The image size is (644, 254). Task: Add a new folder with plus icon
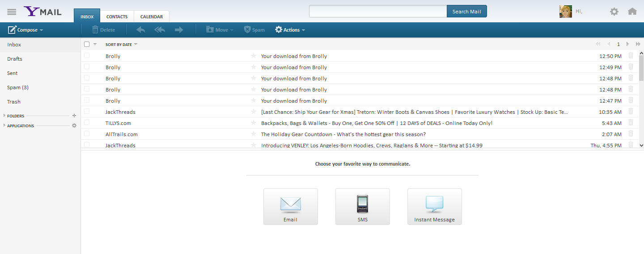click(74, 116)
